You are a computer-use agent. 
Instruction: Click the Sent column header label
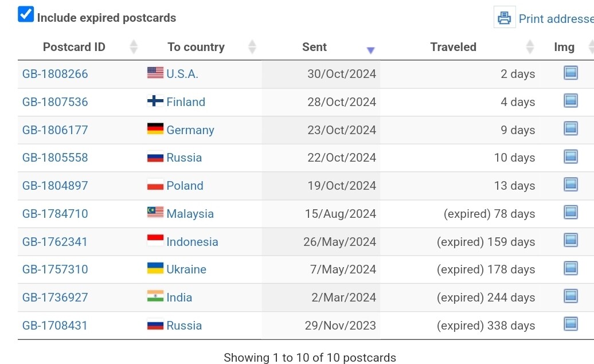[314, 47]
